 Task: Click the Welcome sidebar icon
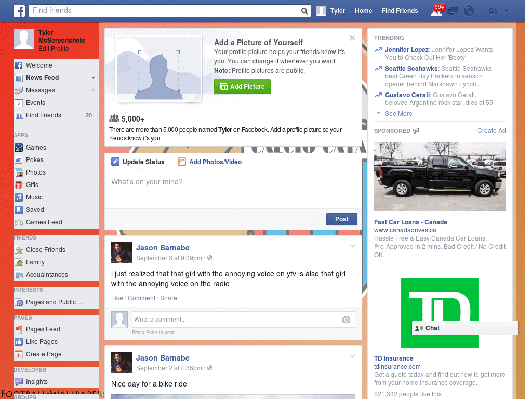(19, 65)
